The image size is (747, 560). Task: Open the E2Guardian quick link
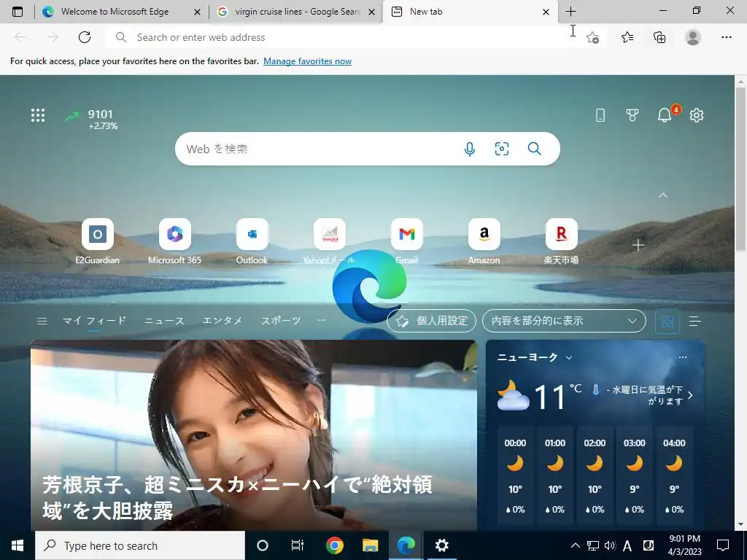(x=97, y=241)
